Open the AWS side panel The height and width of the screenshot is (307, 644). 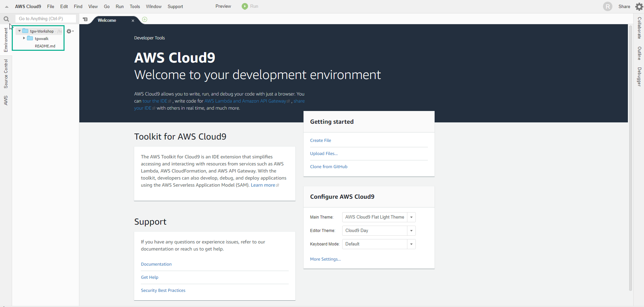[6, 100]
